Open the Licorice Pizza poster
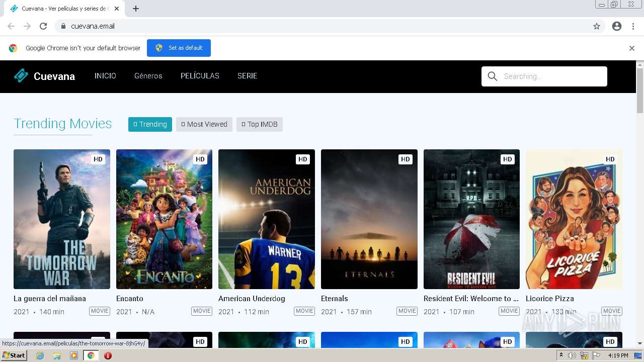The height and width of the screenshot is (362, 644). (574, 219)
